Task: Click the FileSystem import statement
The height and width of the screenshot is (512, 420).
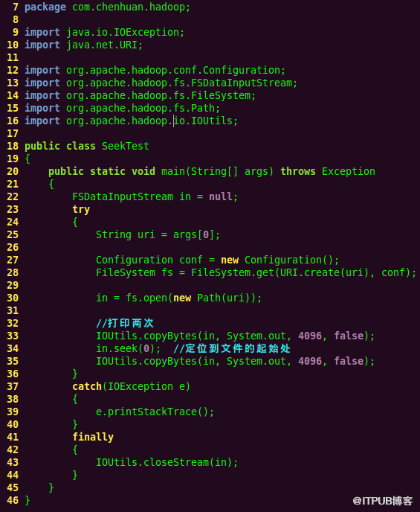Action: [140, 96]
